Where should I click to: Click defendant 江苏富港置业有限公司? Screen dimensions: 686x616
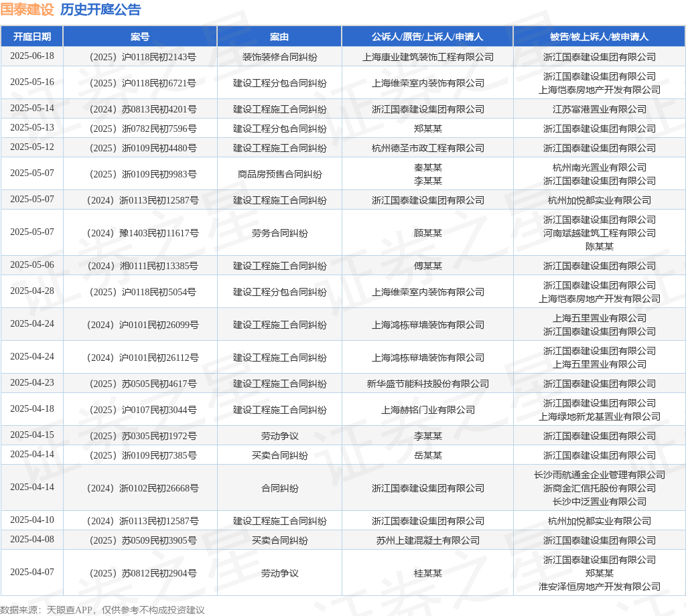click(x=600, y=109)
